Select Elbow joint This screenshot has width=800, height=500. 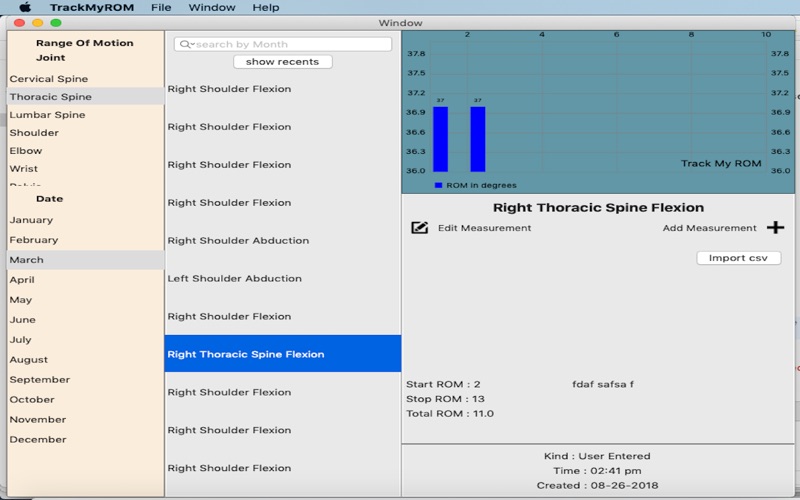pyautogui.click(x=85, y=151)
